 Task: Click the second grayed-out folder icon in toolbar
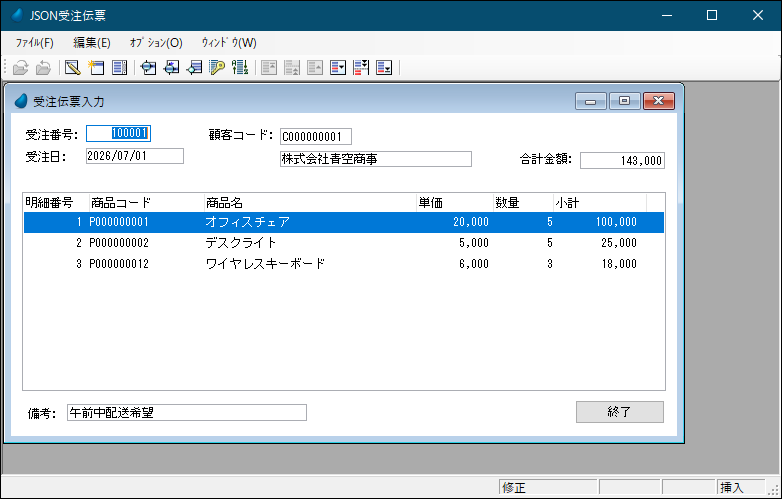[43, 67]
